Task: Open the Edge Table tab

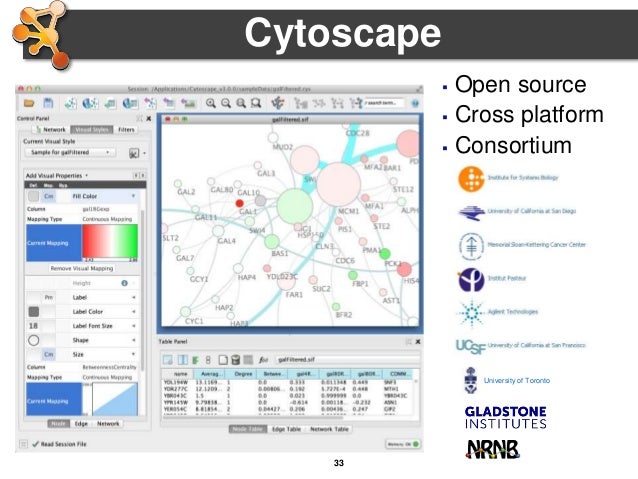Action: click(286, 429)
